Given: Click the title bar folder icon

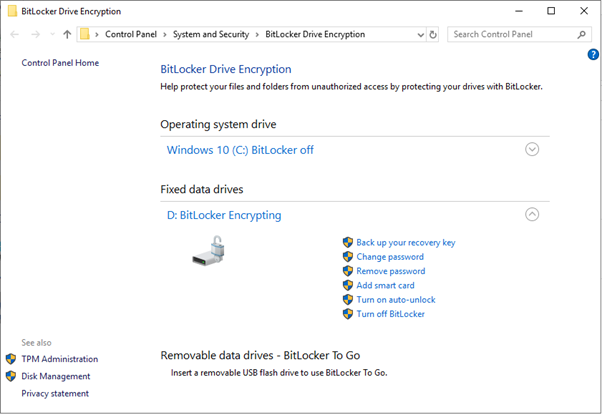Looking at the screenshot, I should coord(12,11).
